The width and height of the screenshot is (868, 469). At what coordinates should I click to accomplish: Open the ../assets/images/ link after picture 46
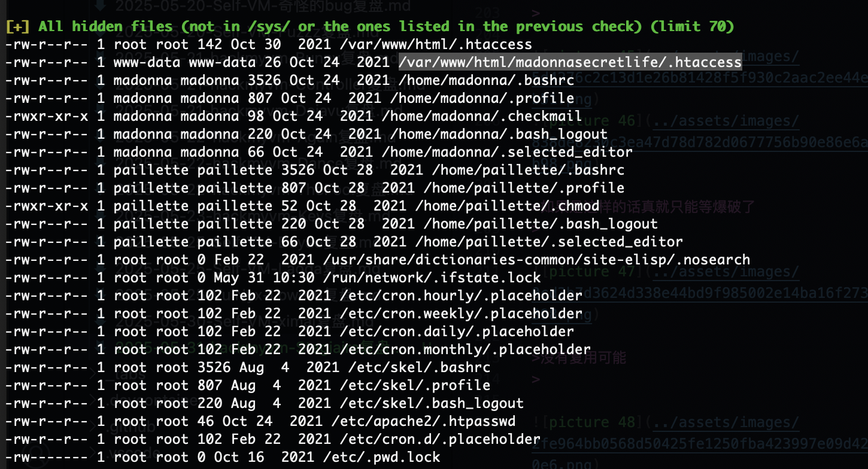[726, 121]
